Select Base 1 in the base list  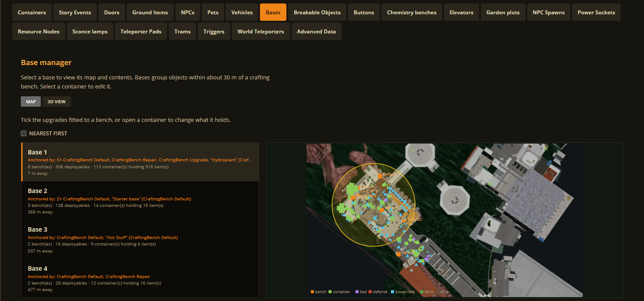click(x=140, y=162)
